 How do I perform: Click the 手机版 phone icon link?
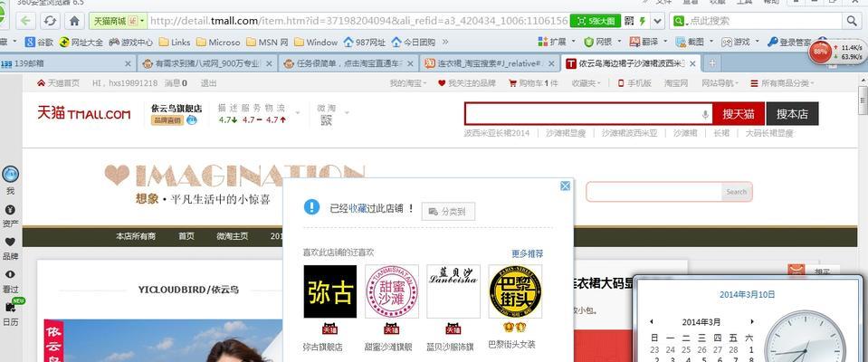(x=634, y=83)
